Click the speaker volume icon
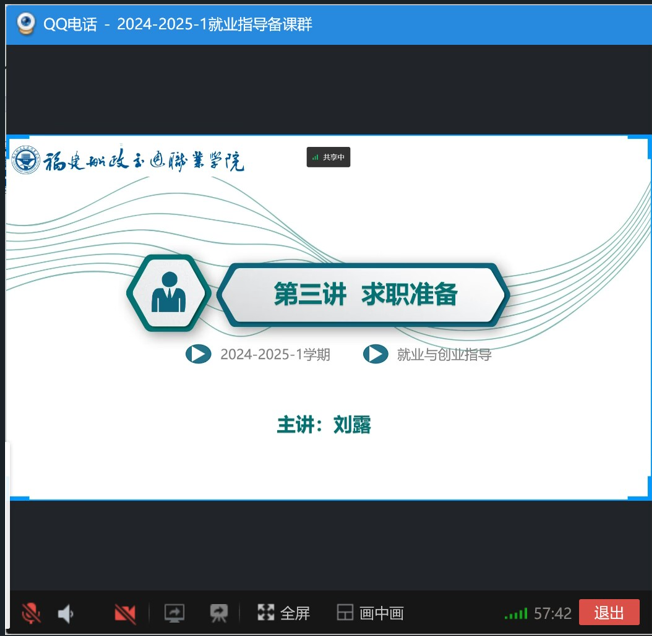 66,613
